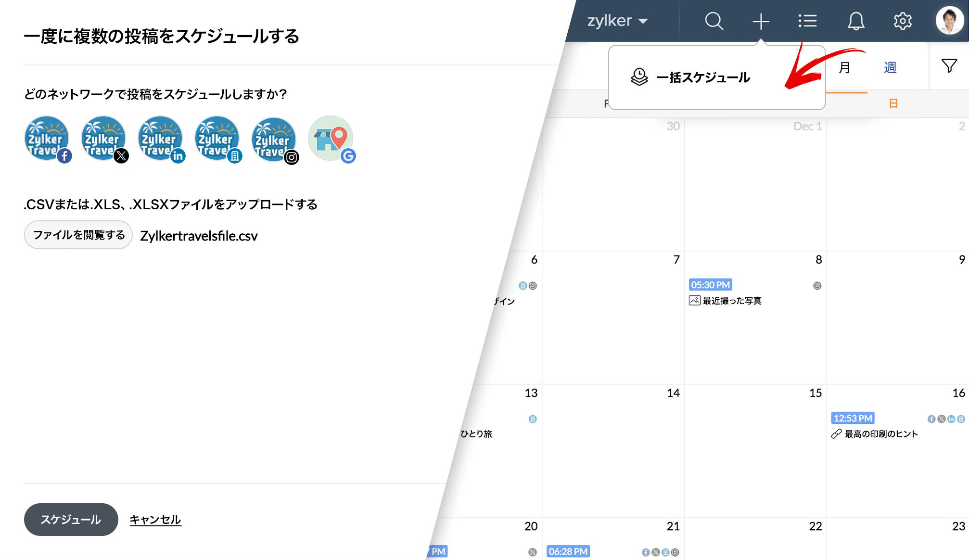Viewport: 969px width, 560px height.
Task: Open the notifications bell
Action: point(855,21)
